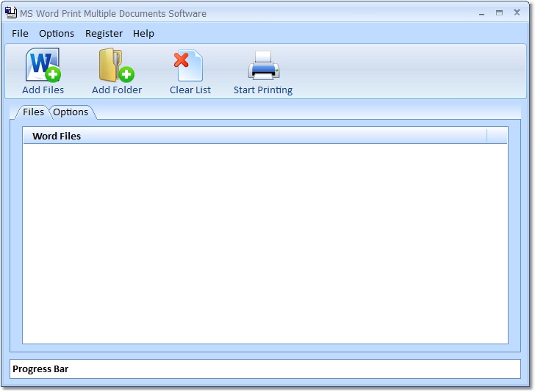Close the MS Word Print software window
The image size is (535, 392).
pyautogui.click(x=517, y=12)
